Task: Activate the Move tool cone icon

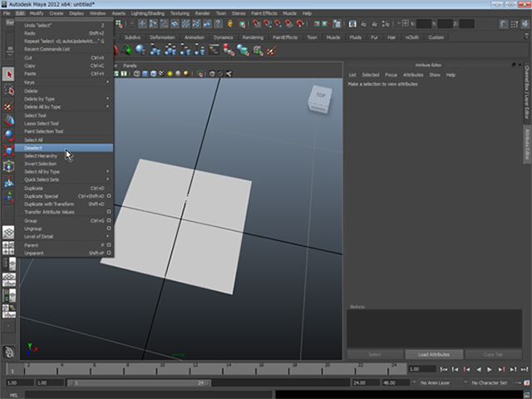Action: click(x=8, y=120)
